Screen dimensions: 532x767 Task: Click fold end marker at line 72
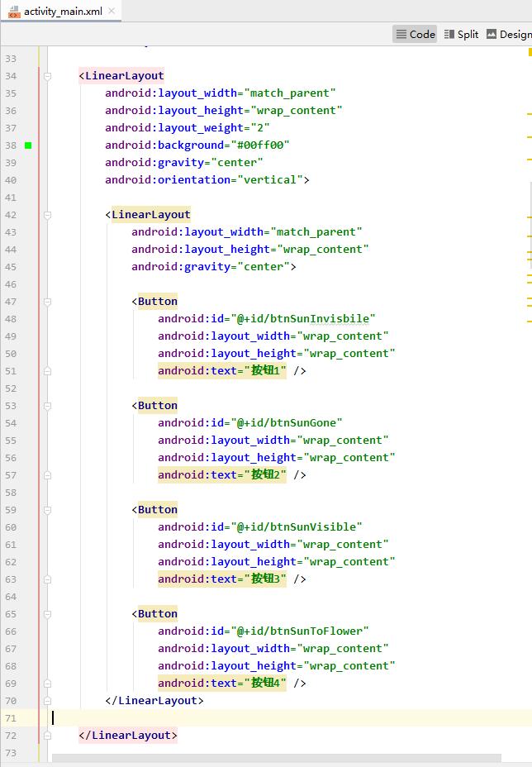click(x=47, y=736)
